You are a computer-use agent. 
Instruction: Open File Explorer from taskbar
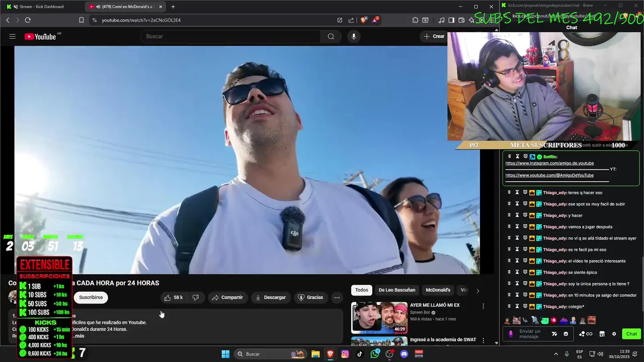coord(315,354)
